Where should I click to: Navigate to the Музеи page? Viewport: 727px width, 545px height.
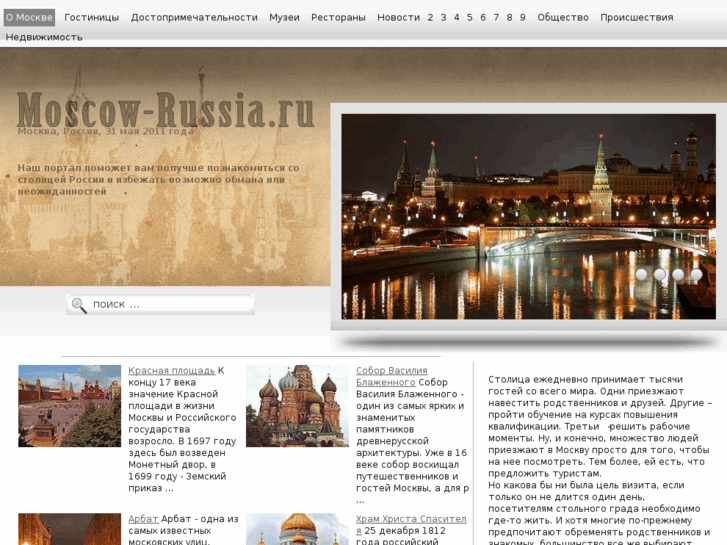point(284,17)
